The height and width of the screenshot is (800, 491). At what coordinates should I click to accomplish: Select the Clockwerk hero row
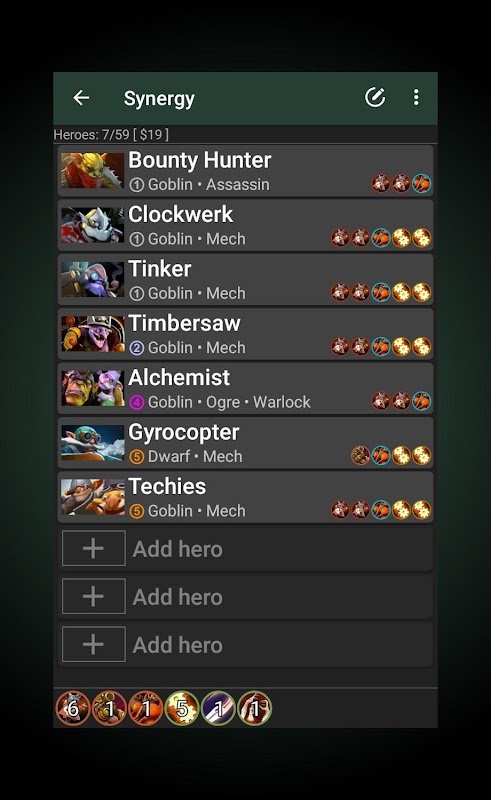(246, 226)
